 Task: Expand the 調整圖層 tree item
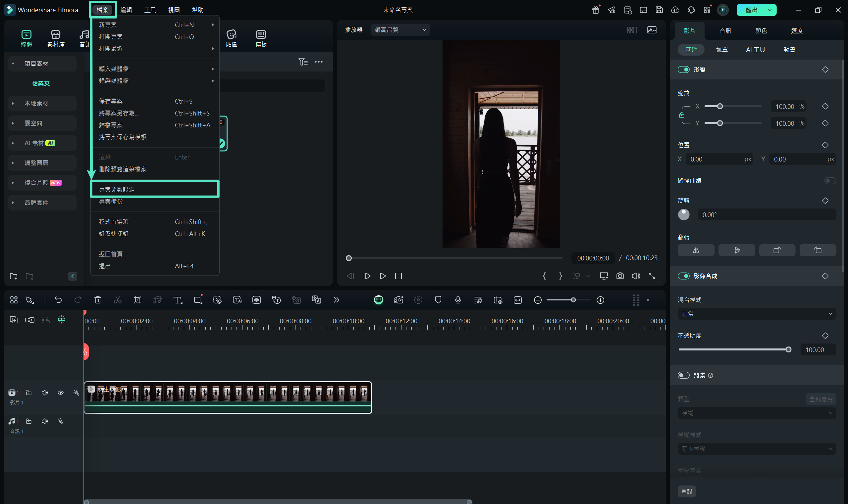click(x=13, y=163)
